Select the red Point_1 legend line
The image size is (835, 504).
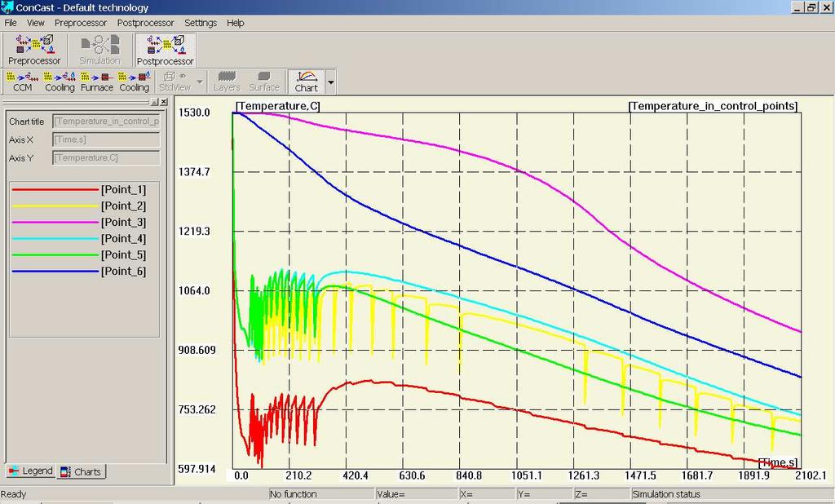coord(55,190)
